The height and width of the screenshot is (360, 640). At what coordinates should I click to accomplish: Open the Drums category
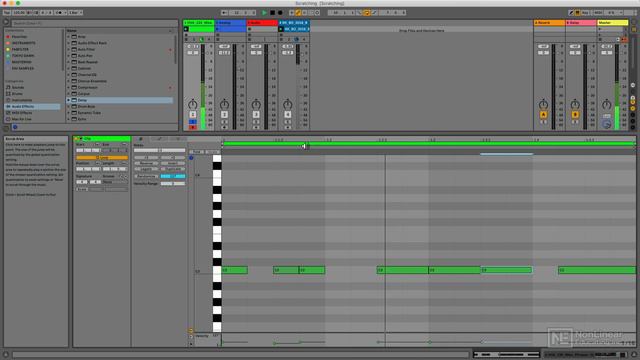point(17,94)
